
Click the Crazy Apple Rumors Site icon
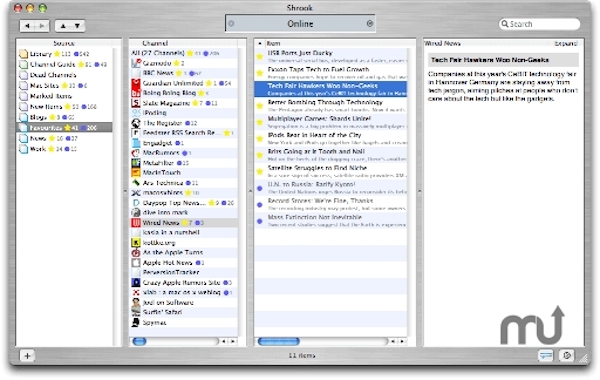tap(136, 282)
